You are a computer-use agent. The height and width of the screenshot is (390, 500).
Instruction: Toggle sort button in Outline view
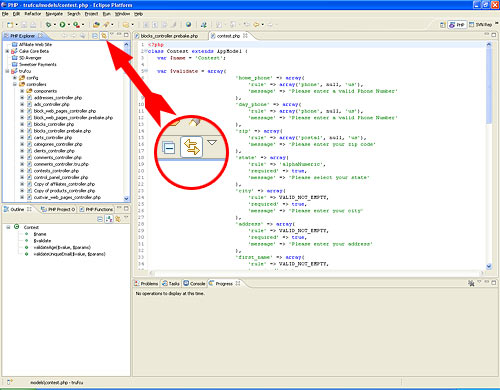(109, 219)
